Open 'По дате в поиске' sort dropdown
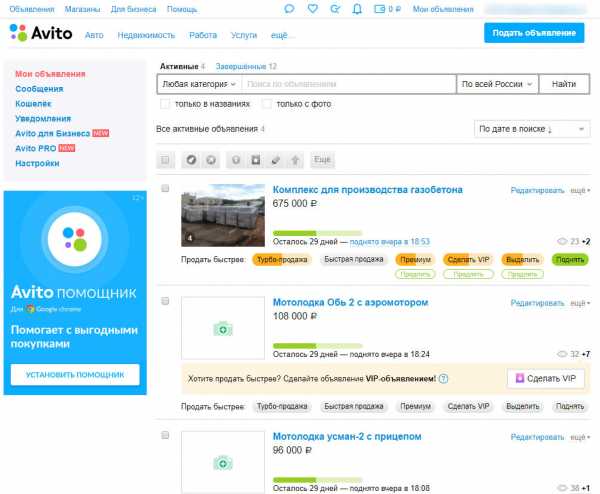 pos(532,129)
